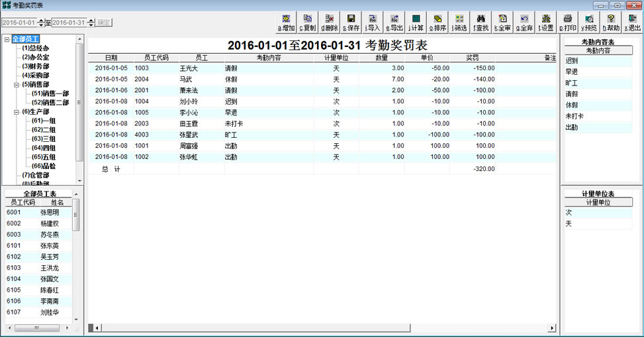Viewport: 644px width, 338px height.
Task: Select the row for employee 王光大
Action: pyautogui.click(x=322, y=68)
